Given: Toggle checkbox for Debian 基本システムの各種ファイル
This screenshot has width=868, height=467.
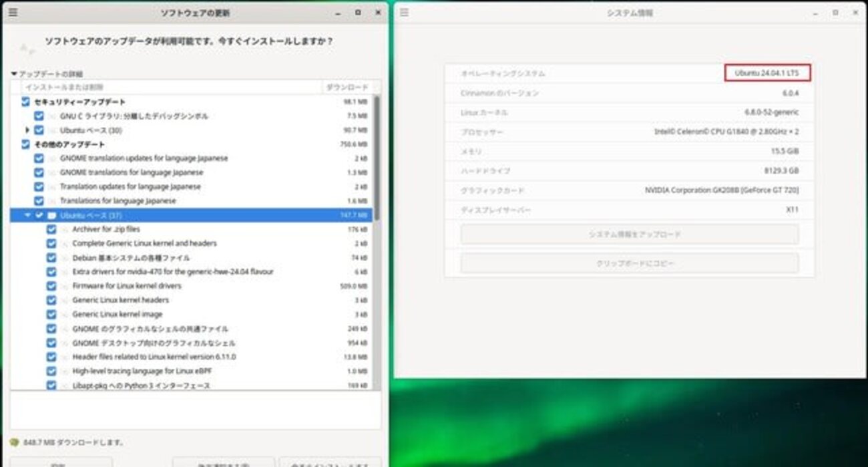Looking at the screenshot, I should coord(51,258).
